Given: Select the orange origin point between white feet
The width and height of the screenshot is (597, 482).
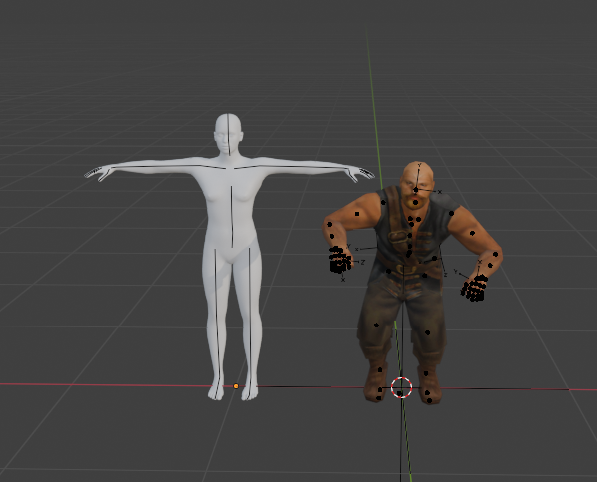Looking at the screenshot, I should point(236,386).
